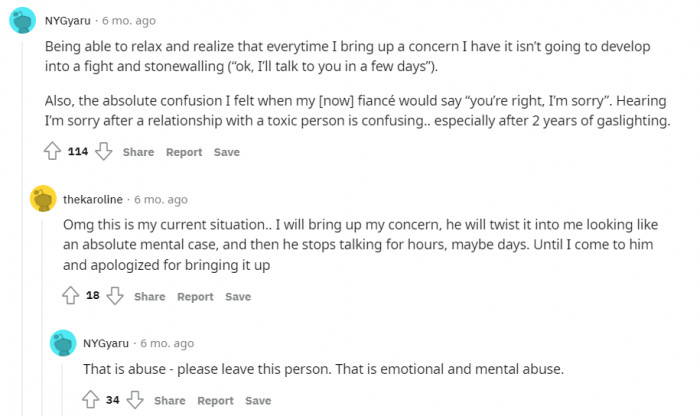
Task: Report the top comment with 114 points
Action: coord(184,152)
